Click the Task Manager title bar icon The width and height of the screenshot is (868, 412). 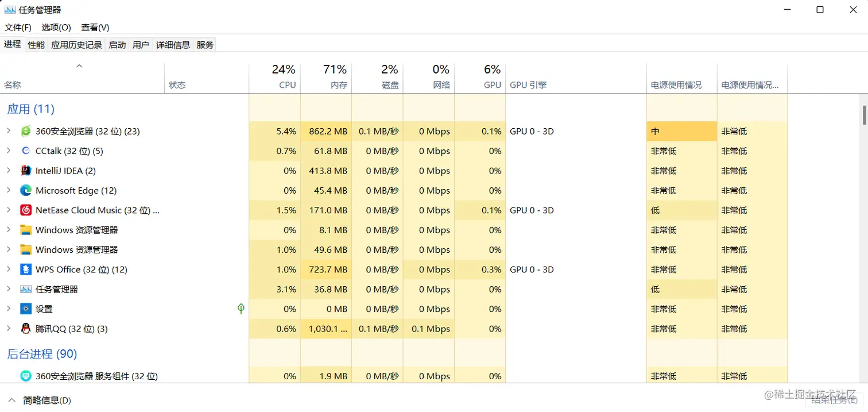[x=10, y=10]
